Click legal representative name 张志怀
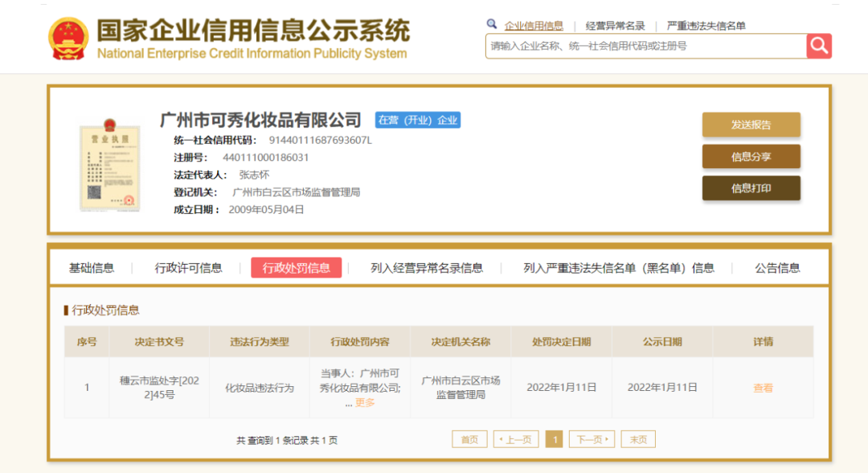The height and width of the screenshot is (473, 868). point(254,175)
